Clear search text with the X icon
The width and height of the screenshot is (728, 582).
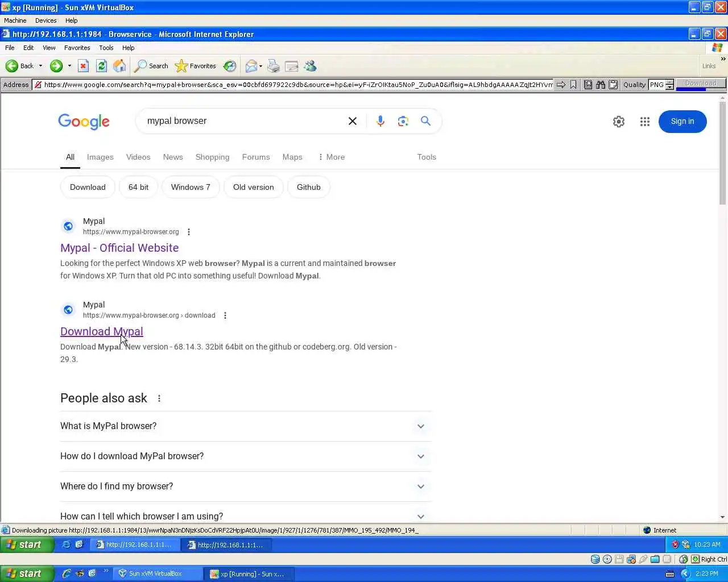coord(353,121)
